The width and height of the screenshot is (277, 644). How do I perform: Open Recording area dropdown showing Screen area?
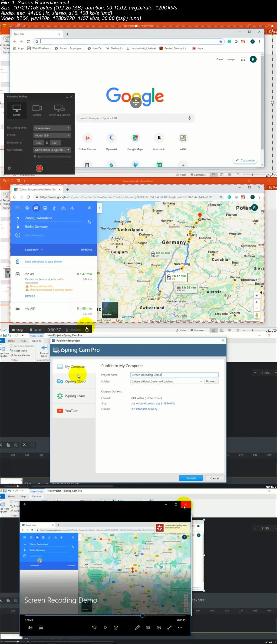tap(52, 128)
